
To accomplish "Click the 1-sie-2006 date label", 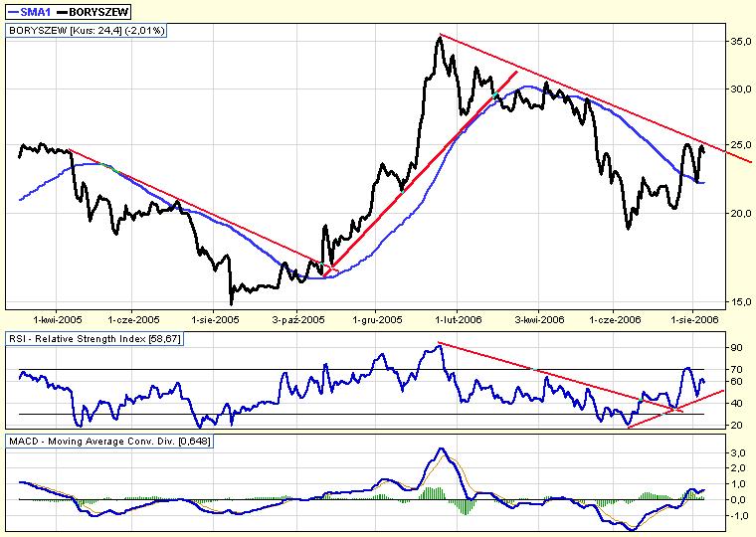I will click(x=694, y=319).
